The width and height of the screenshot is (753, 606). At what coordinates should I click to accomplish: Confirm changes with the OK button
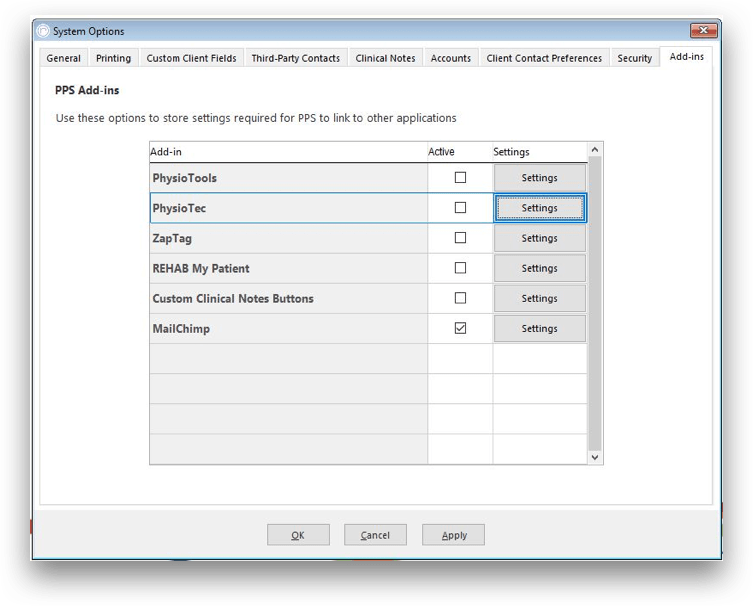[298, 535]
